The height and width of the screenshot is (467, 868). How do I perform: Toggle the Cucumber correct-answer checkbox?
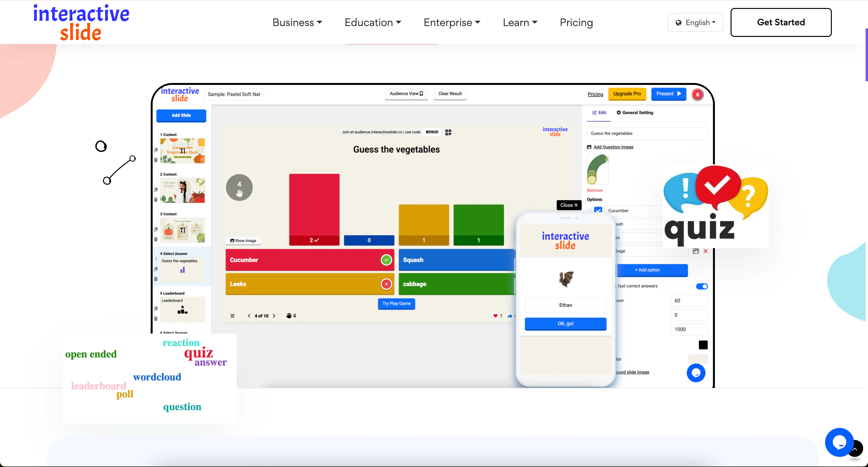point(598,210)
